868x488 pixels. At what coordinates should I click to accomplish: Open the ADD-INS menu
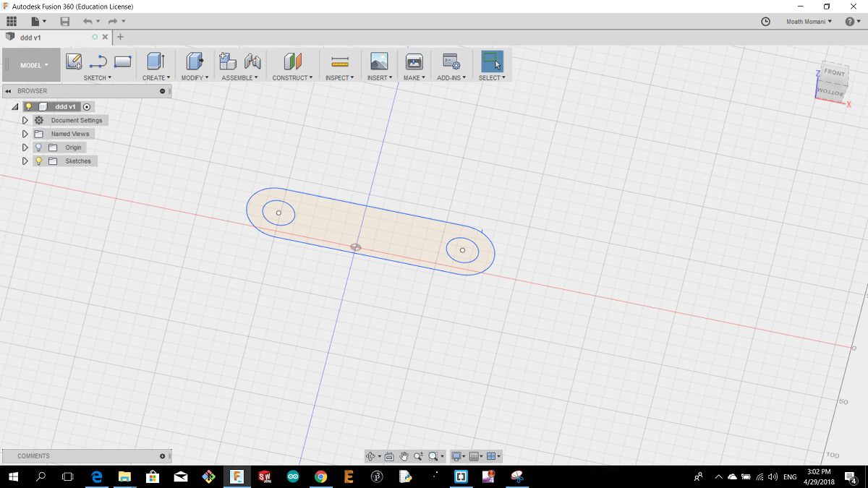pyautogui.click(x=452, y=77)
